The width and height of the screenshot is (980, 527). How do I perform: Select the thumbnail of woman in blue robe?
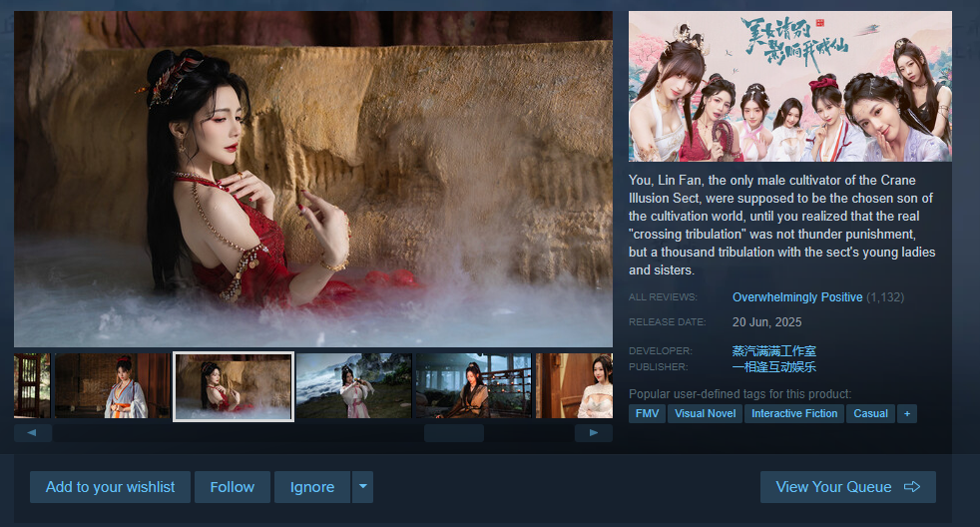coord(113,385)
